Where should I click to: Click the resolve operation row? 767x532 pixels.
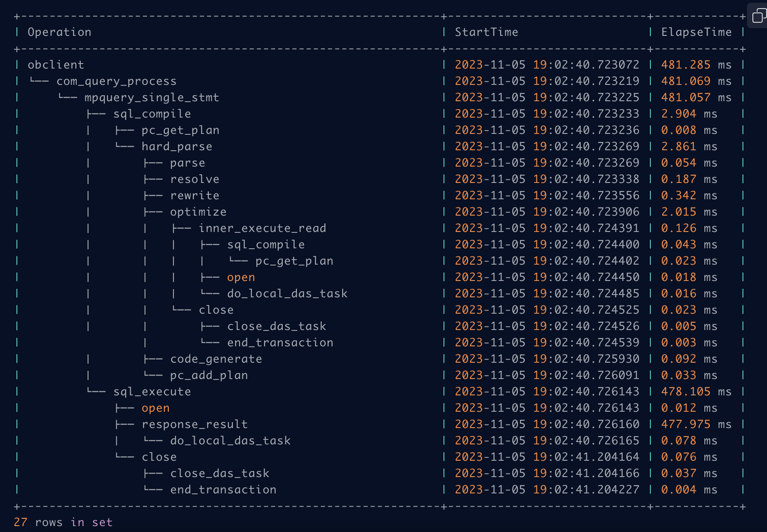195,179
